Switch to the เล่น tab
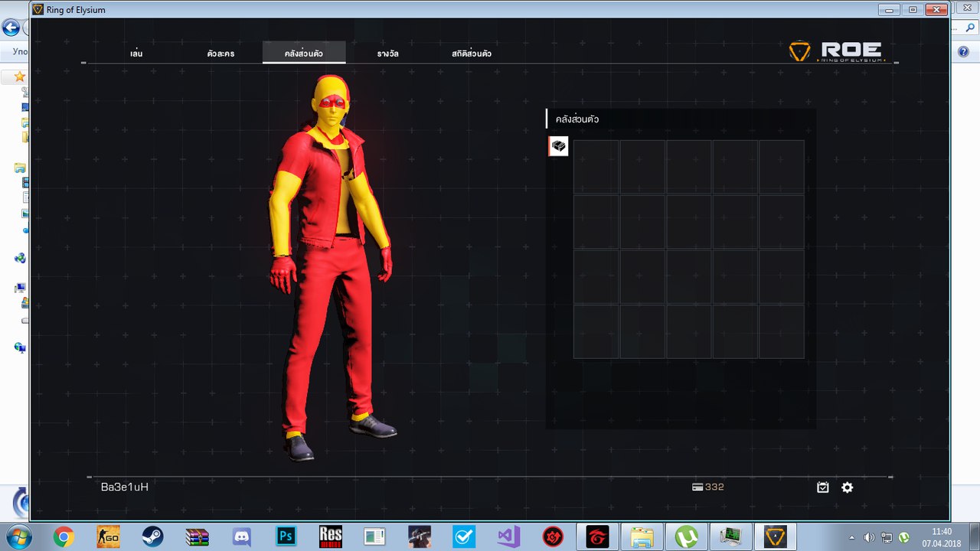The image size is (980, 551). coord(137,54)
